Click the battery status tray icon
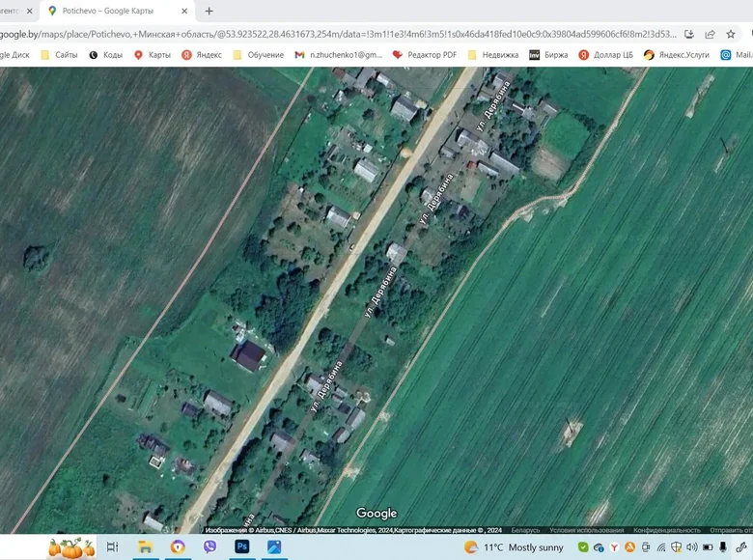753x560 pixels. [708, 547]
